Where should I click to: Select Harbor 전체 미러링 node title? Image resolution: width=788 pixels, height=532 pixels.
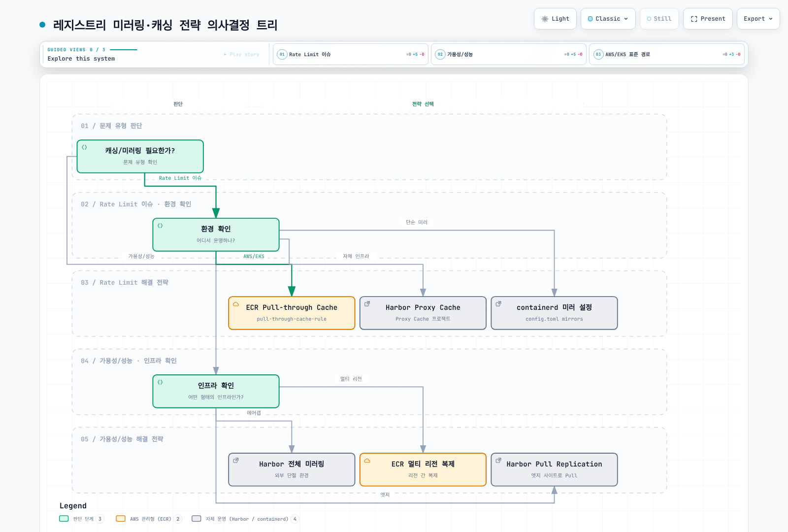coord(292,464)
